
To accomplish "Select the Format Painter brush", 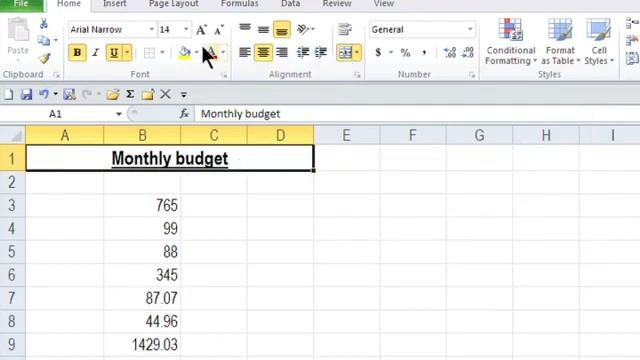I will point(44,58).
